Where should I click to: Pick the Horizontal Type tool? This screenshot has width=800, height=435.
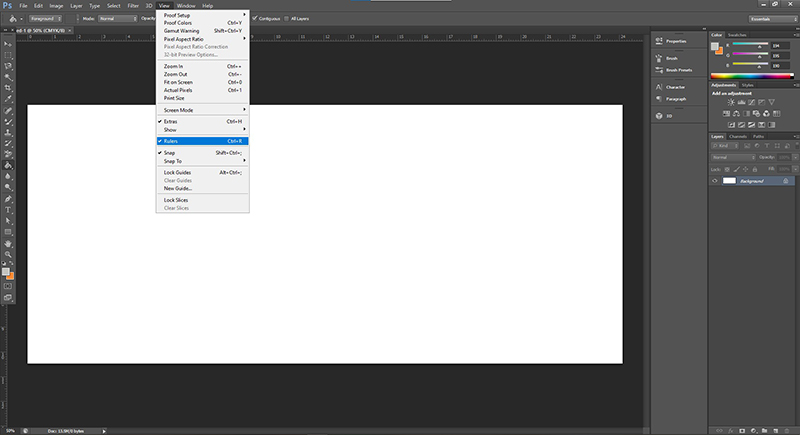pos(7,210)
